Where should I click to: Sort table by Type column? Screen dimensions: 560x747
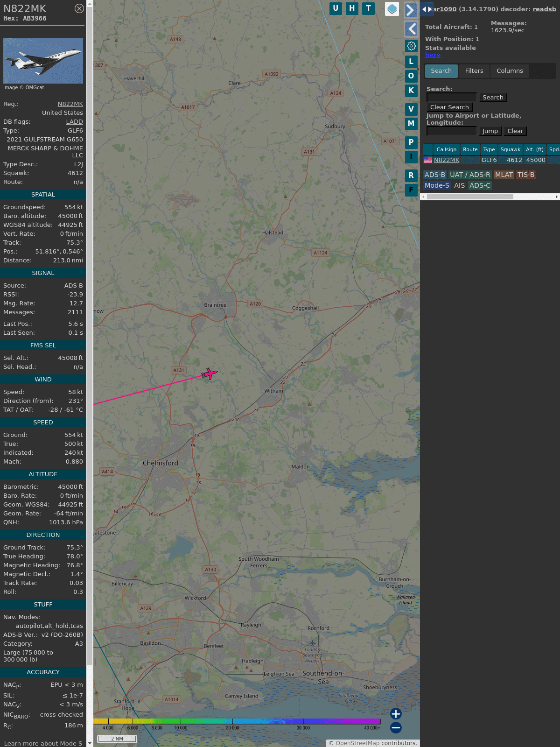point(489,149)
